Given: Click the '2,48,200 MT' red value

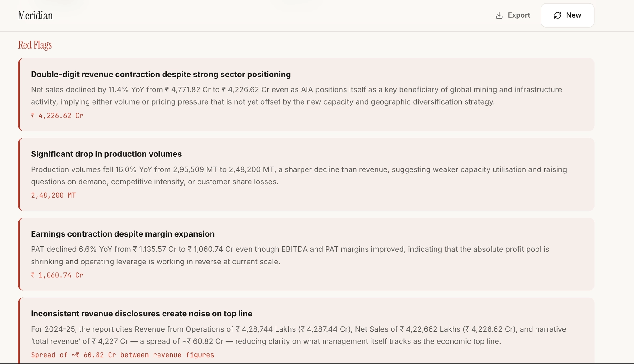Looking at the screenshot, I should [x=53, y=195].
